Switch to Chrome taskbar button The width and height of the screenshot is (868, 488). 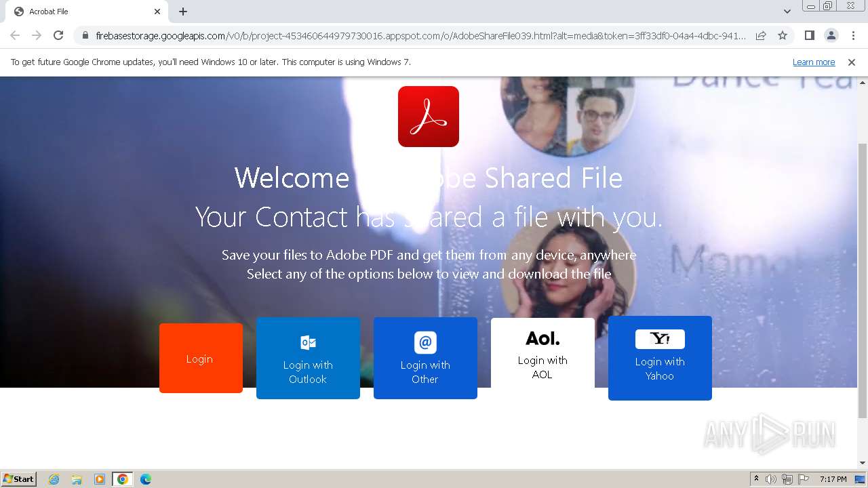pyautogui.click(x=123, y=479)
